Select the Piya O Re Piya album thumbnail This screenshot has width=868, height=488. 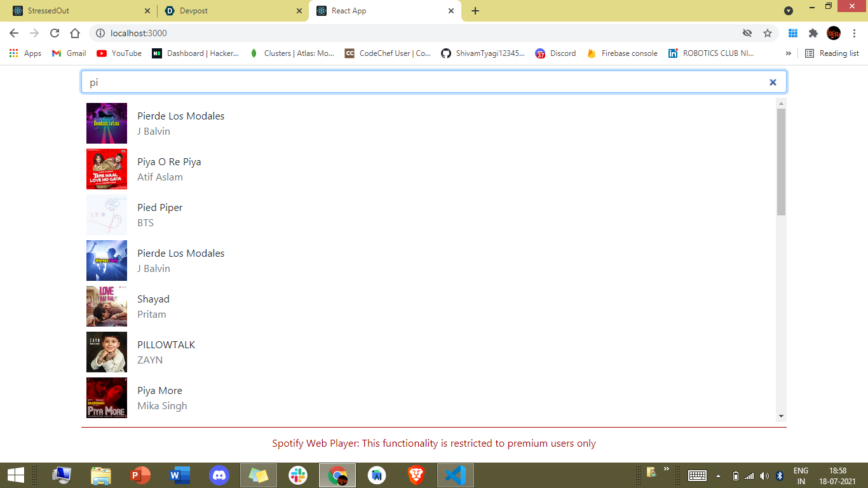point(107,169)
